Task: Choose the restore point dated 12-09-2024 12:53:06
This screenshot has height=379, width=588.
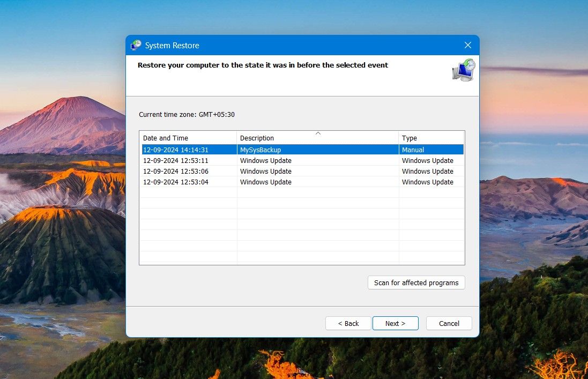Action: click(x=176, y=172)
